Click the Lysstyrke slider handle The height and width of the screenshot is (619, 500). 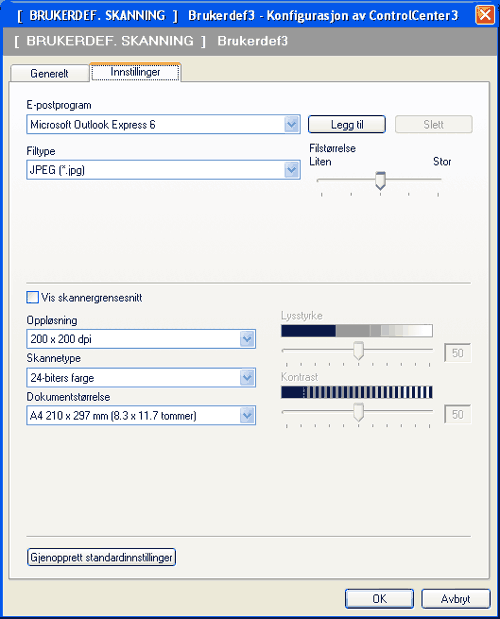pyautogui.click(x=358, y=351)
